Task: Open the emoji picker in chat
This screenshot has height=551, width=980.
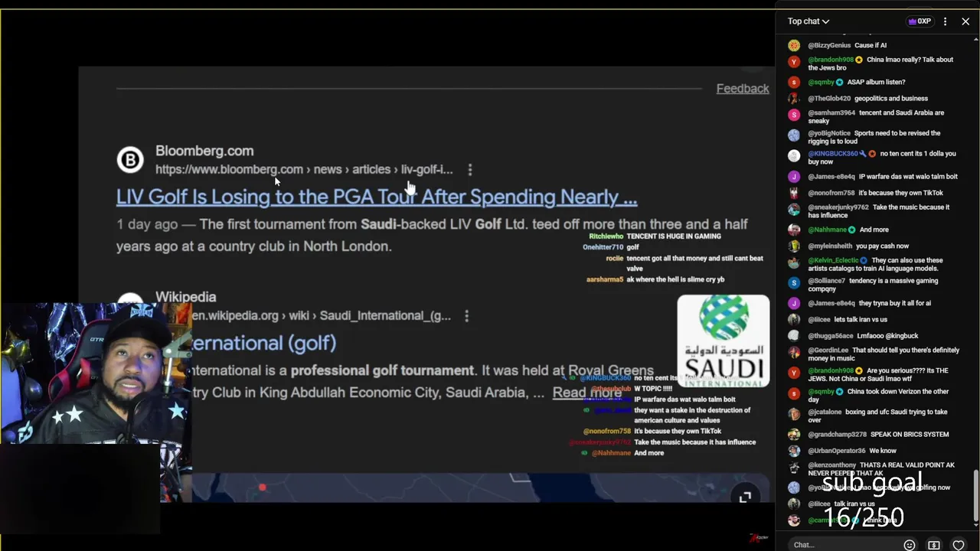Action: tap(910, 545)
